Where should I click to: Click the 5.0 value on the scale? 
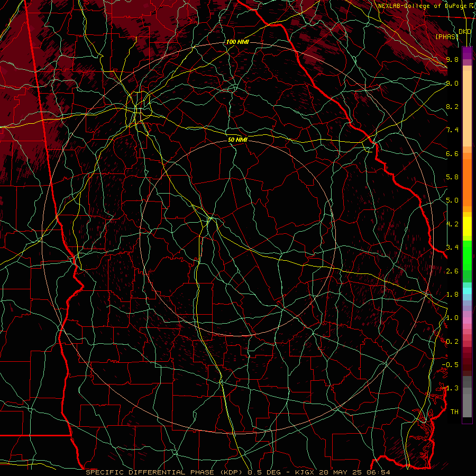[x=452, y=200]
